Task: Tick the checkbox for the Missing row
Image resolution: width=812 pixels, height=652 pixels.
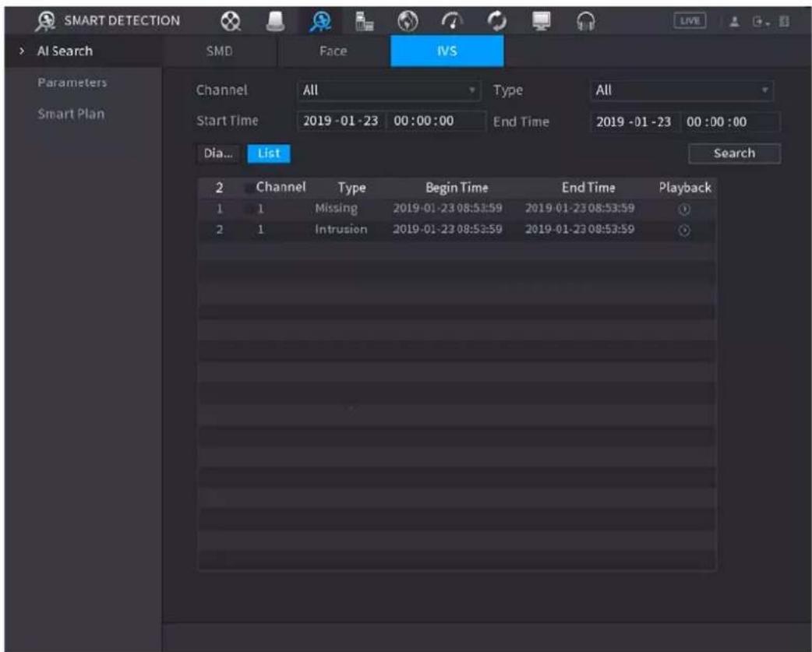Action: [250, 209]
